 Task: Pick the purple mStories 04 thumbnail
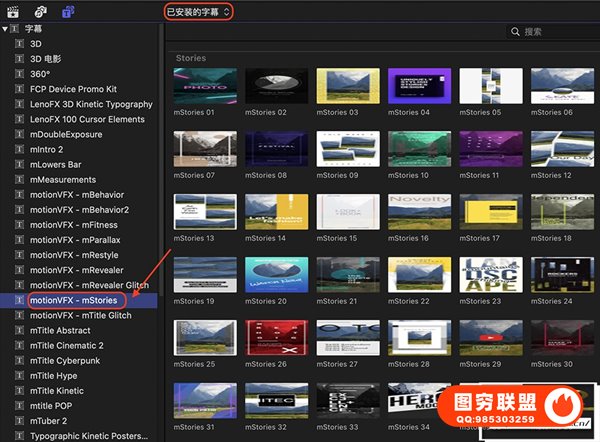click(416, 87)
